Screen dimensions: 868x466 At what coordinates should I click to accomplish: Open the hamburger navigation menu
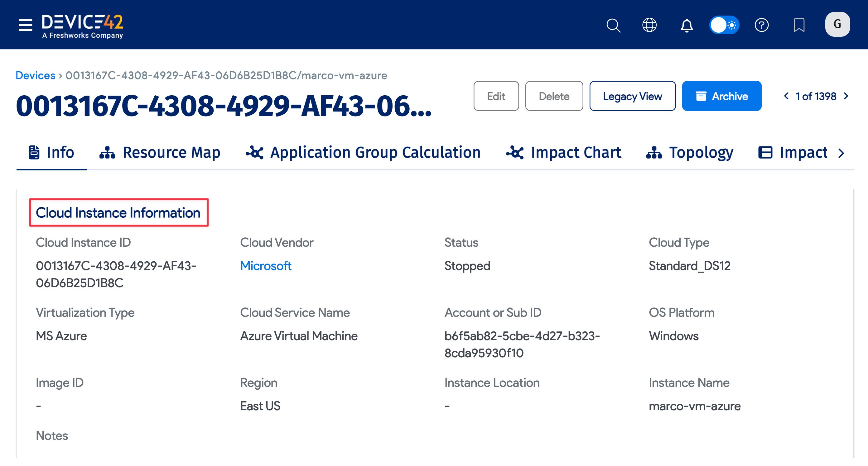tap(25, 25)
